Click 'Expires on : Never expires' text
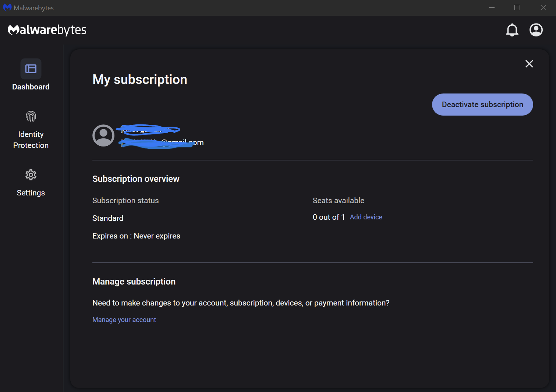Viewport: 556px width, 392px height. pos(136,236)
